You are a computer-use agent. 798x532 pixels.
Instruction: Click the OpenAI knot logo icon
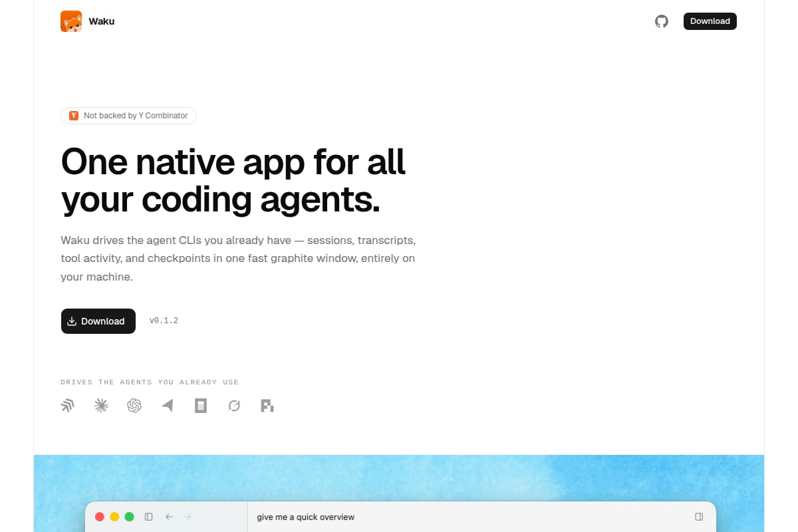pos(134,406)
